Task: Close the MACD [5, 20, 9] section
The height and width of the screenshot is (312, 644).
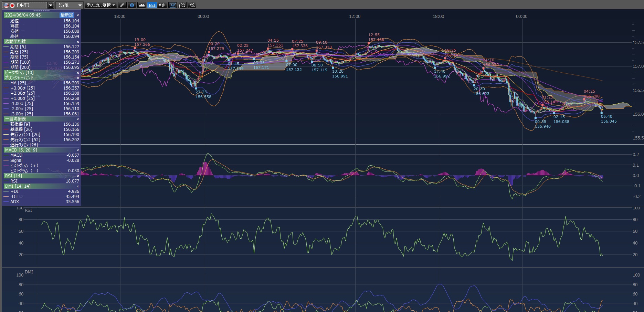Action: point(78,150)
